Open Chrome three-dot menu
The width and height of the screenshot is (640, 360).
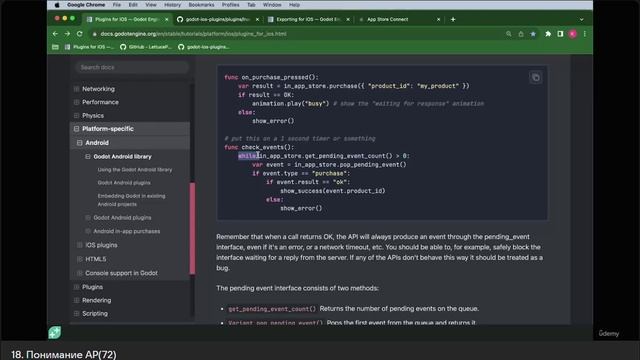click(585, 34)
